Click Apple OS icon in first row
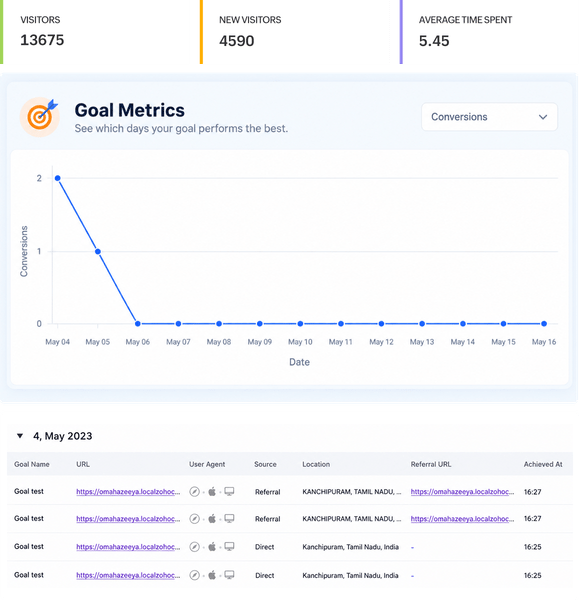This screenshot has width=579, height=600. pos(212,491)
